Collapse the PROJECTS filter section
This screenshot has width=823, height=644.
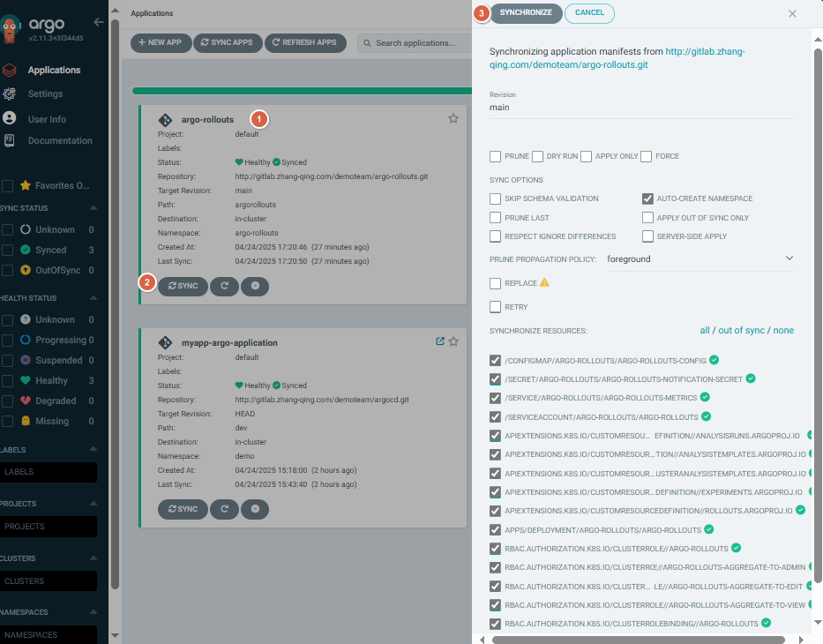tap(94, 504)
